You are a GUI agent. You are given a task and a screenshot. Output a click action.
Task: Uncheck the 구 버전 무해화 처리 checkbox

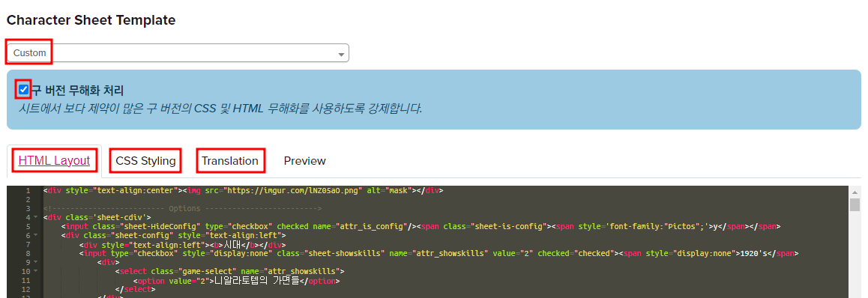(23, 90)
